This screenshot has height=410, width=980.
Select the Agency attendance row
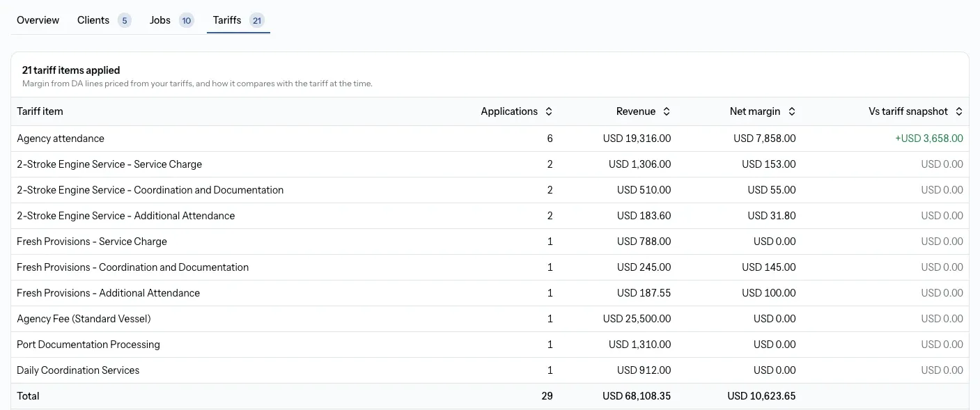pos(490,139)
